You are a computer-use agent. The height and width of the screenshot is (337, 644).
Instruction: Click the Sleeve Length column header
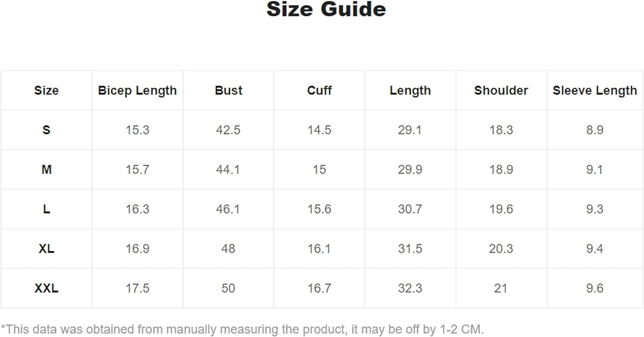click(595, 90)
